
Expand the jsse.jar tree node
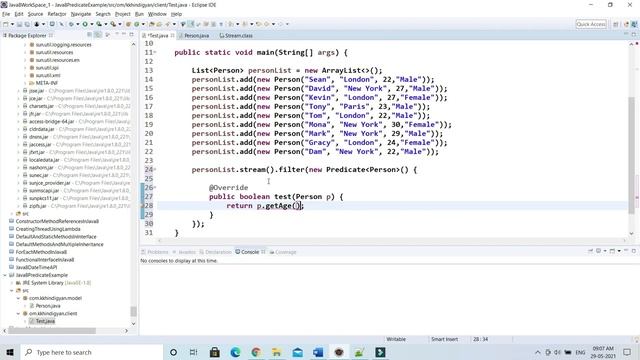click(18, 91)
